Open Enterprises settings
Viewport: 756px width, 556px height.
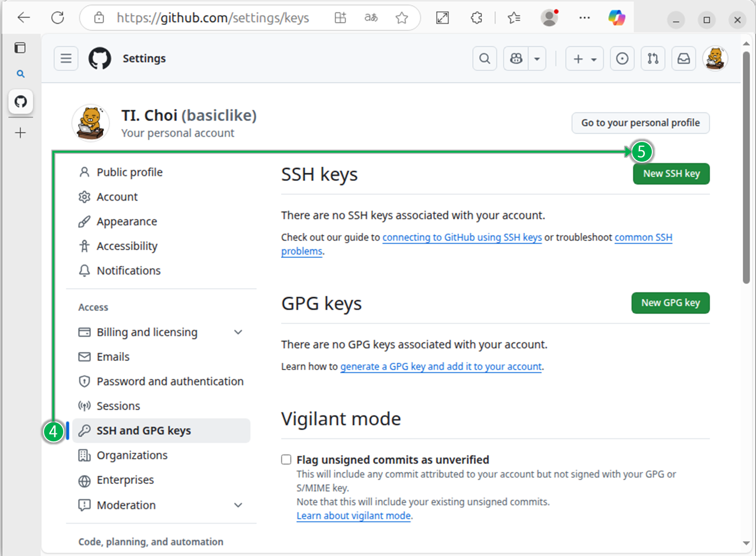point(161,480)
